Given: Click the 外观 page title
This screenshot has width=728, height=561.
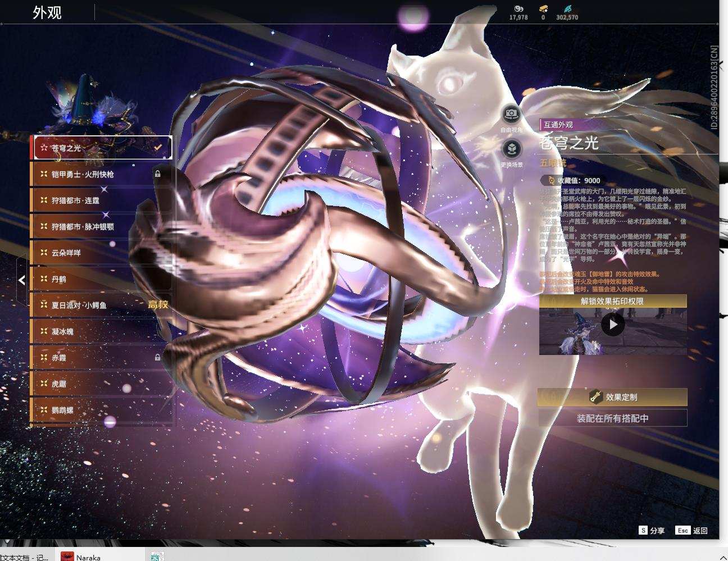Looking at the screenshot, I should pyautogui.click(x=47, y=12).
